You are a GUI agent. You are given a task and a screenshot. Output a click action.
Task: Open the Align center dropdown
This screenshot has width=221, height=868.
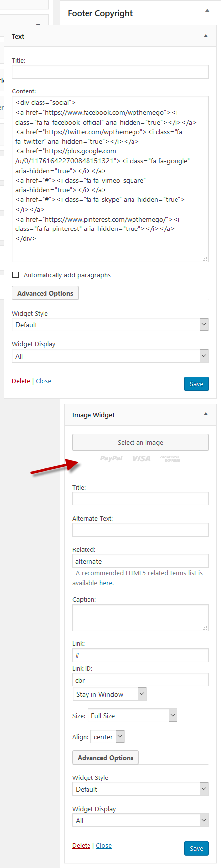point(107,737)
